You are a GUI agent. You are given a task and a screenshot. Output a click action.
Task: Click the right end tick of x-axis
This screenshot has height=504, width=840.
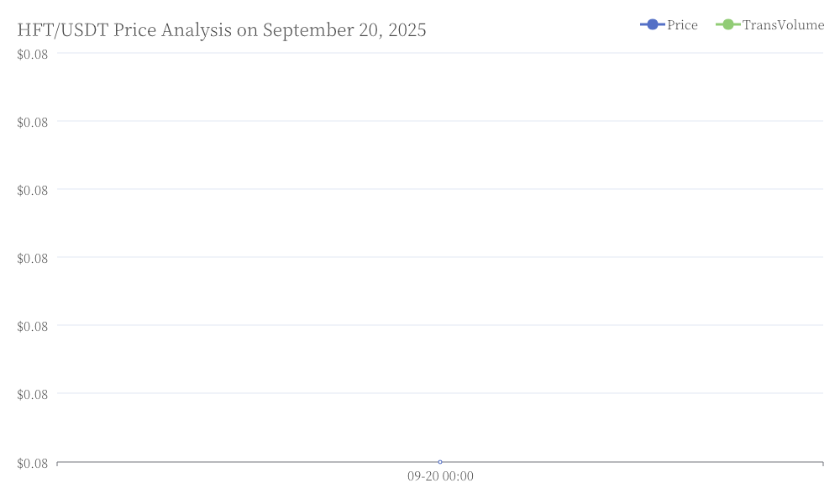point(823,464)
